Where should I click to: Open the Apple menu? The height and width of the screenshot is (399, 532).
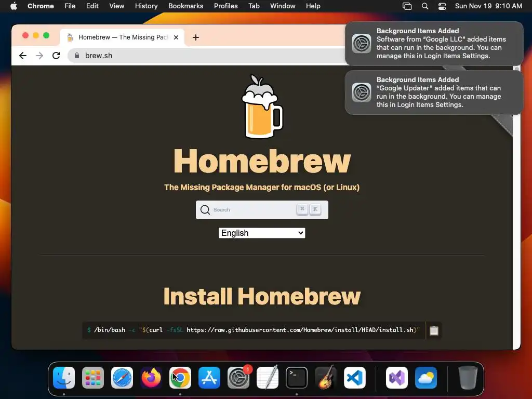[x=14, y=6]
